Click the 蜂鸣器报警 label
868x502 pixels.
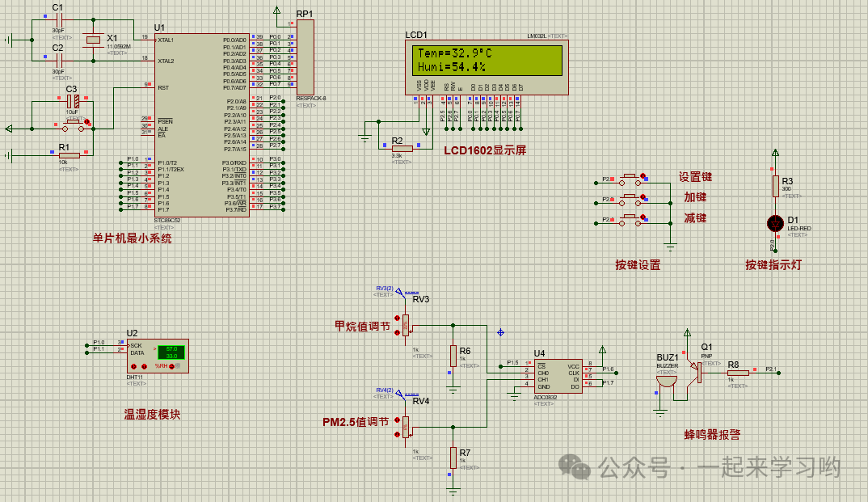pyautogui.click(x=712, y=434)
